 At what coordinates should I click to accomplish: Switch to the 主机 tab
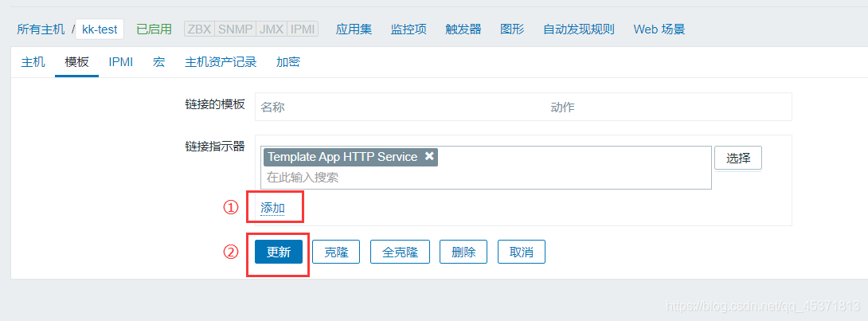tap(33, 62)
